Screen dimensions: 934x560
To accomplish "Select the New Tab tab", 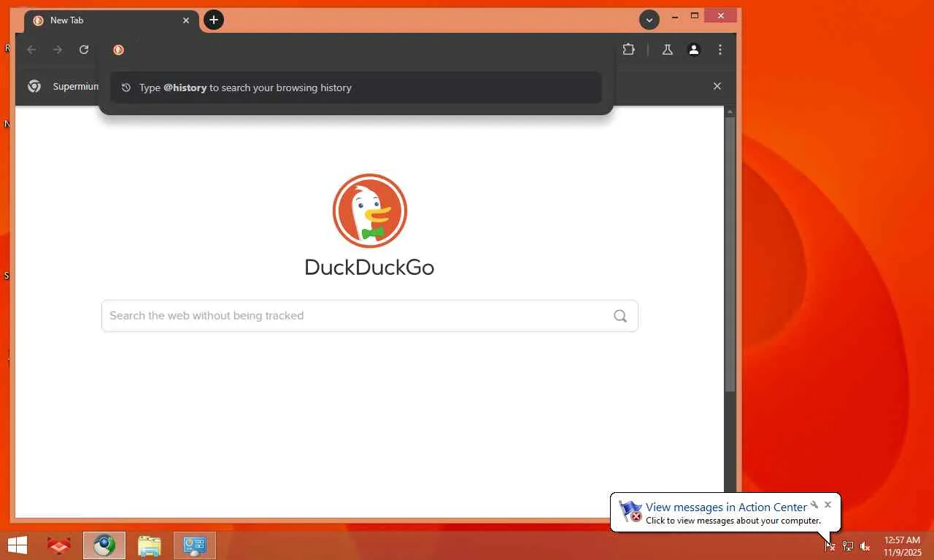I will click(x=111, y=20).
